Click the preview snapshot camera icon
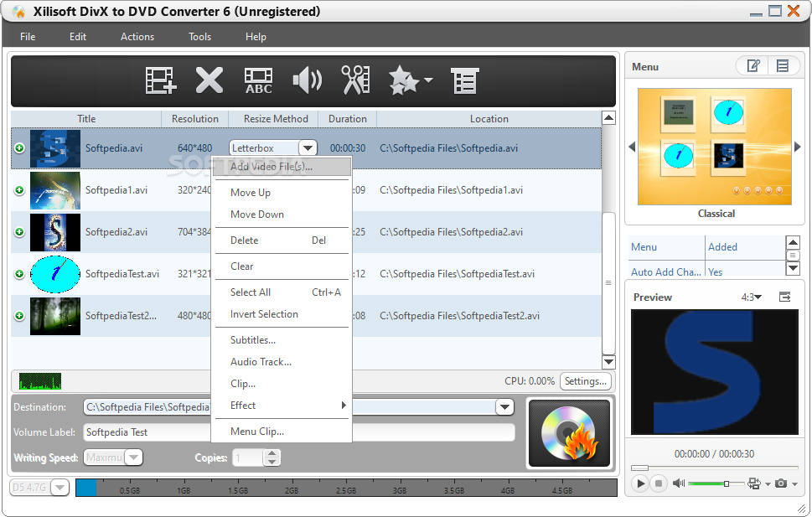Viewport: 812px width, 517px height. pyautogui.click(x=781, y=483)
